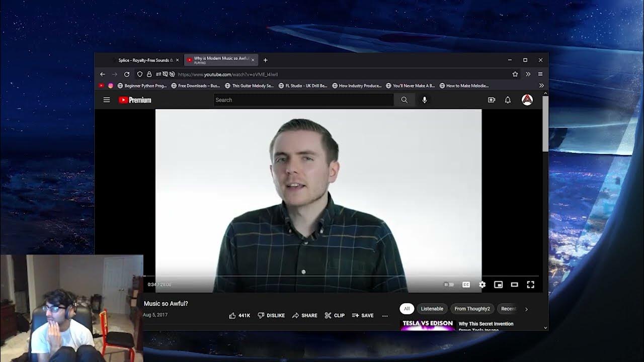Click the page vertical scrollbar thumb
Image resolution: width=644 pixels, height=362 pixels.
pyautogui.click(x=545, y=124)
